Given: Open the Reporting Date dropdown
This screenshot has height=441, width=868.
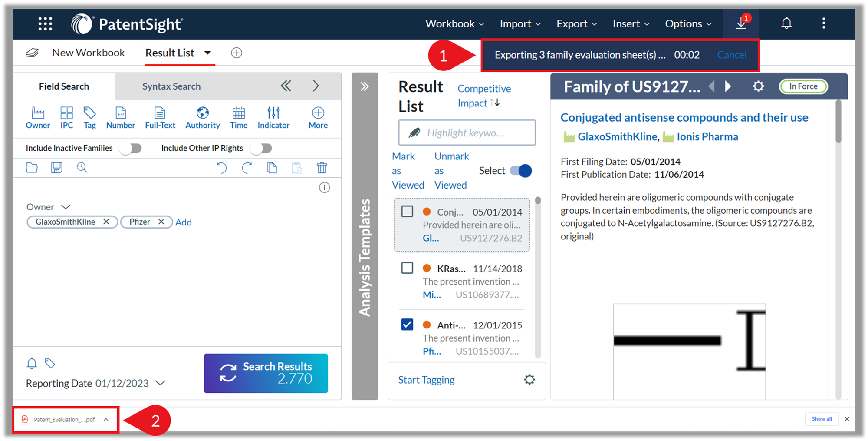Looking at the screenshot, I should click(x=161, y=383).
